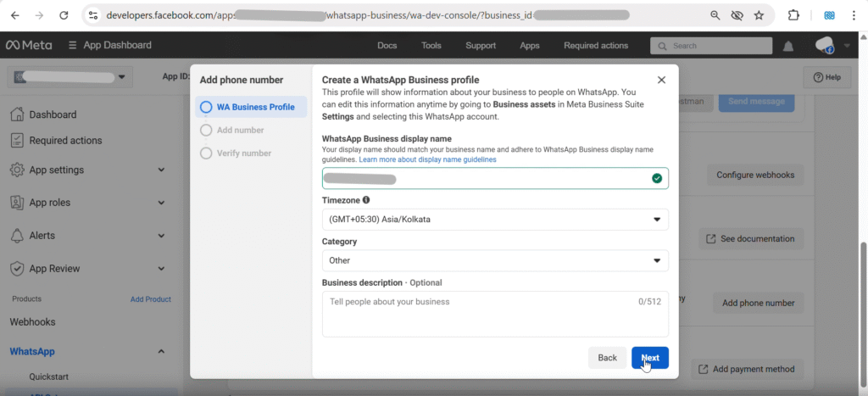Select the Verify number step
The width and height of the screenshot is (868, 396).
pyautogui.click(x=243, y=153)
